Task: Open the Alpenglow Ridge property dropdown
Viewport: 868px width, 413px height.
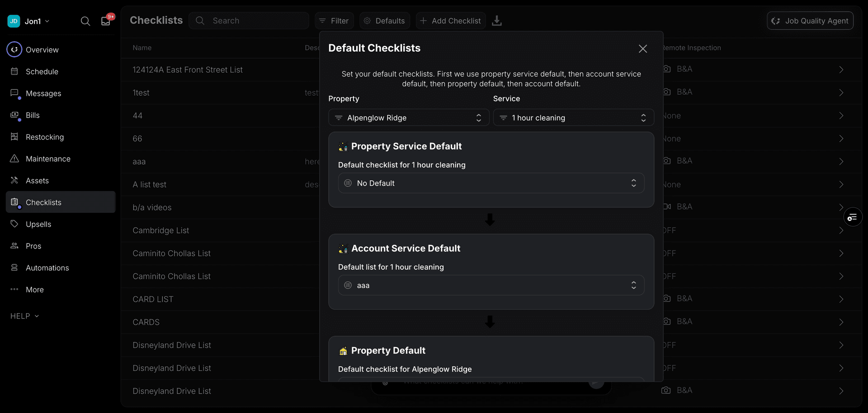Action: [x=408, y=117]
